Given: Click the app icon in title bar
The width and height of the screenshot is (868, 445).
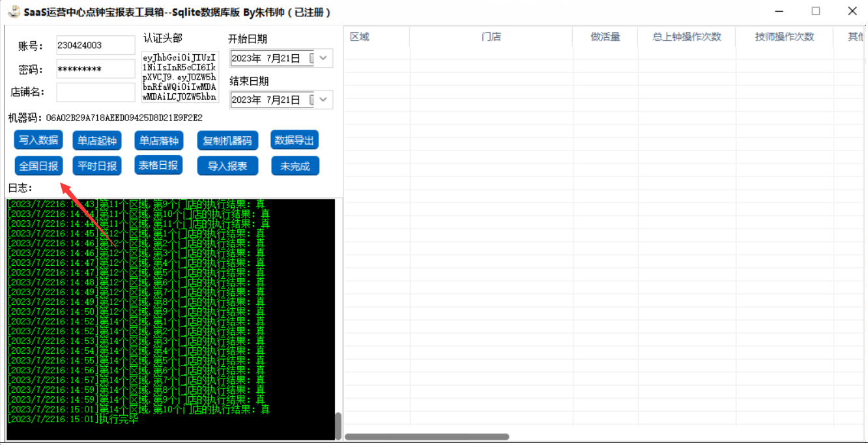Looking at the screenshot, I should [x=12, y=12].
